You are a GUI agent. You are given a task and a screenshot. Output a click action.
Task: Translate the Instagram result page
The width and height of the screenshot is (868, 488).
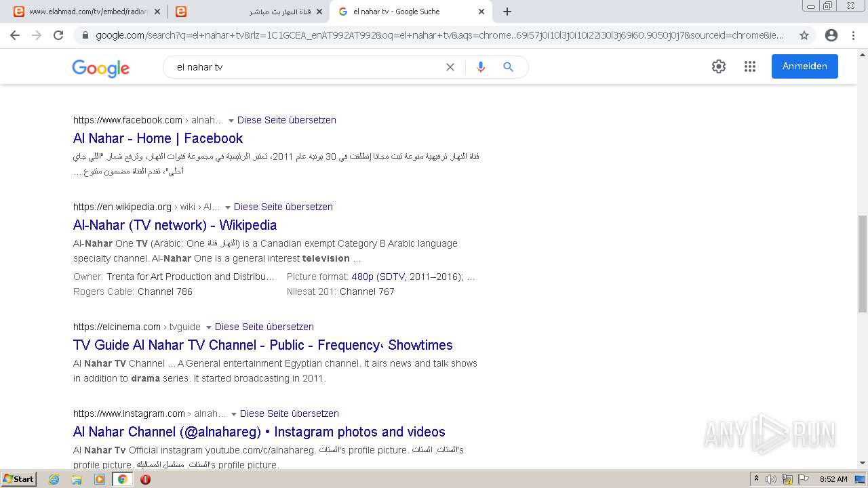(290, 413)
